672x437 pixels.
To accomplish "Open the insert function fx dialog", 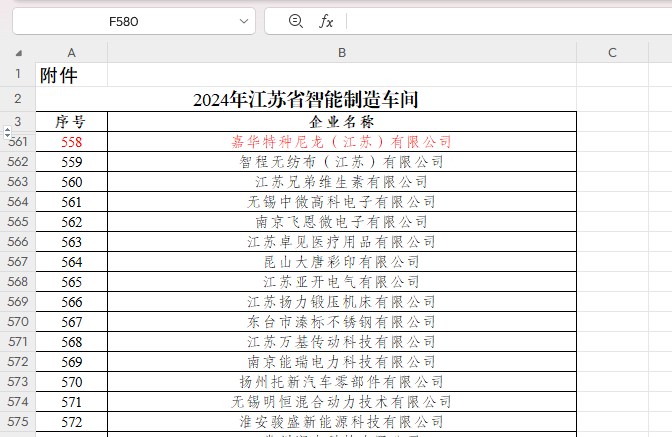I will 326,21.
